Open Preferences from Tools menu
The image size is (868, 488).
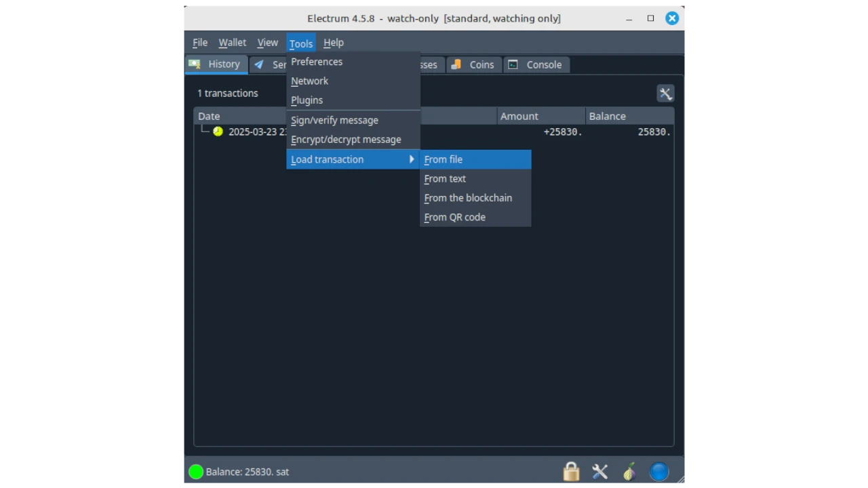coord(317,62)
